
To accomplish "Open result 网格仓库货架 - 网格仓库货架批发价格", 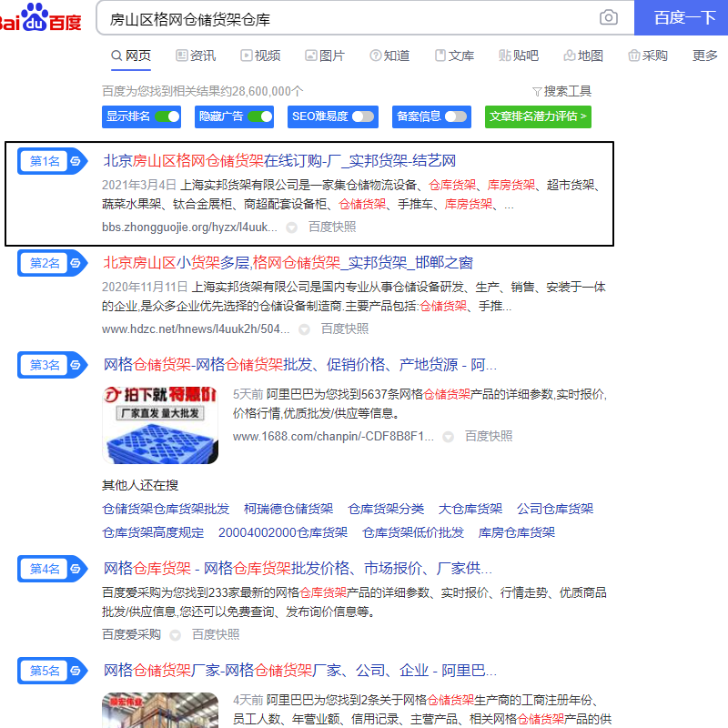I will pos(298,569).
